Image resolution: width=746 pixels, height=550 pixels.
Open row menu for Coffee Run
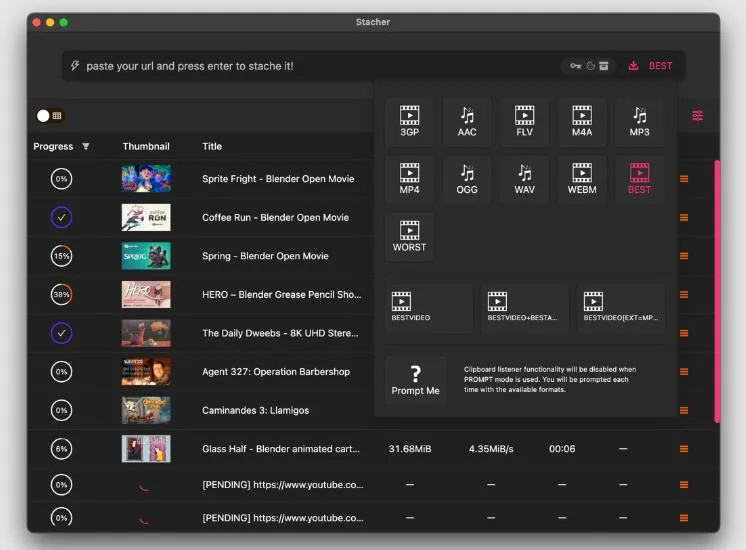[684, 217]
